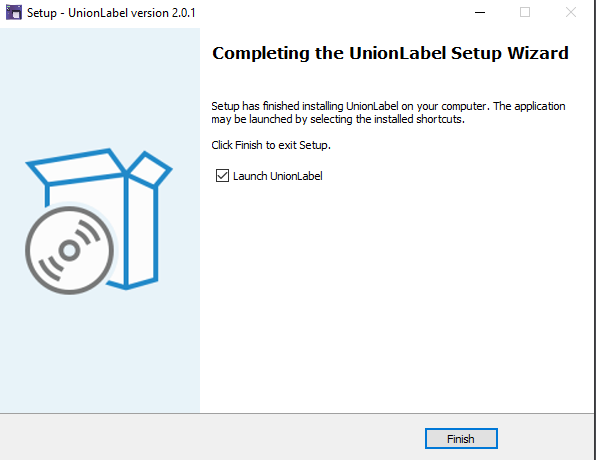Click the 'Setup has finished installing' paragraph
Screen dimensions: 596x460
pos(388,113)
